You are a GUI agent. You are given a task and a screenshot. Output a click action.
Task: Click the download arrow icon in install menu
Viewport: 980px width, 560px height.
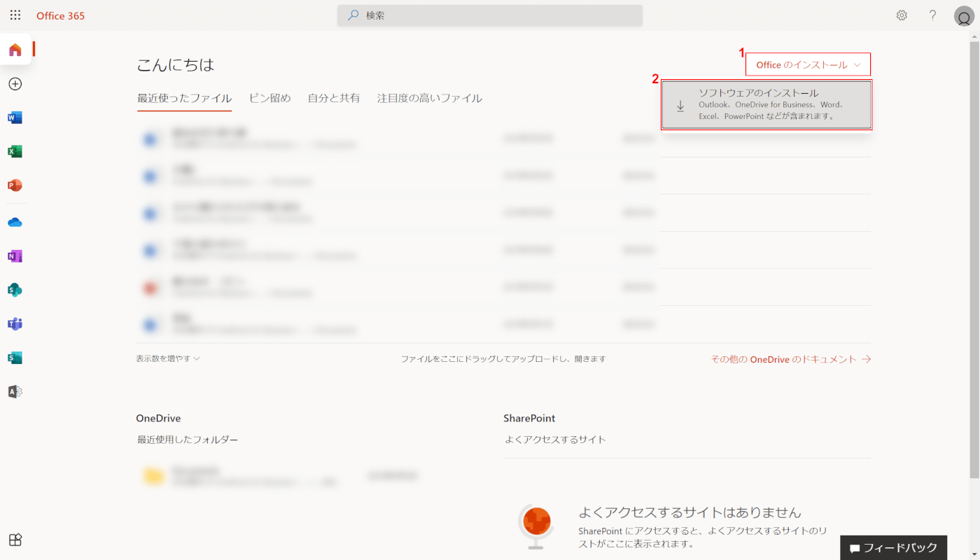tap(680, 106)
